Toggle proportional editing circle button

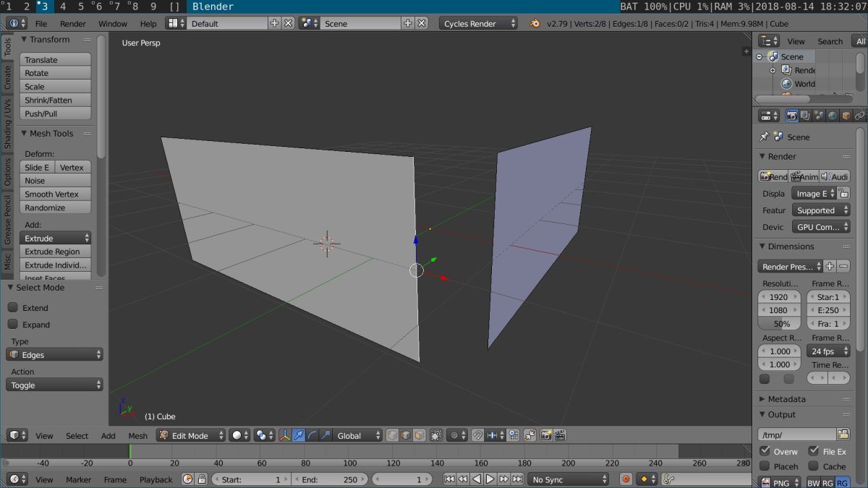coord(456,435)
